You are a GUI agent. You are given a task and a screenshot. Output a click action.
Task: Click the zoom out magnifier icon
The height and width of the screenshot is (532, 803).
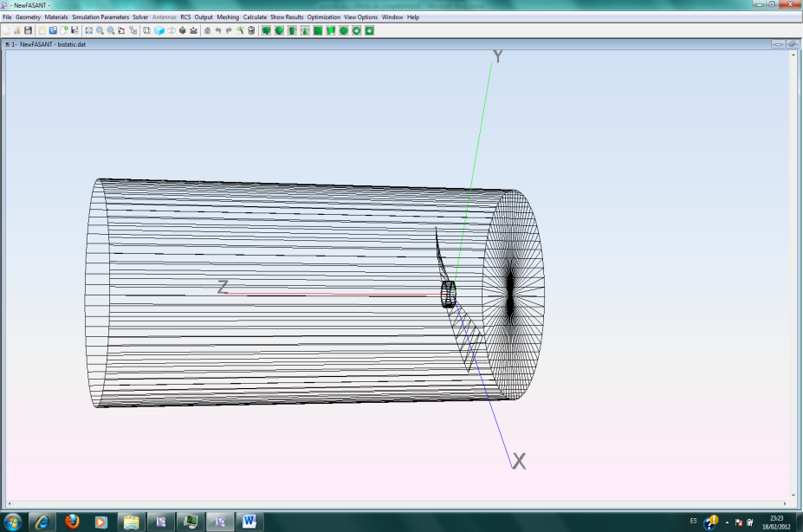(x=111, y=30)
